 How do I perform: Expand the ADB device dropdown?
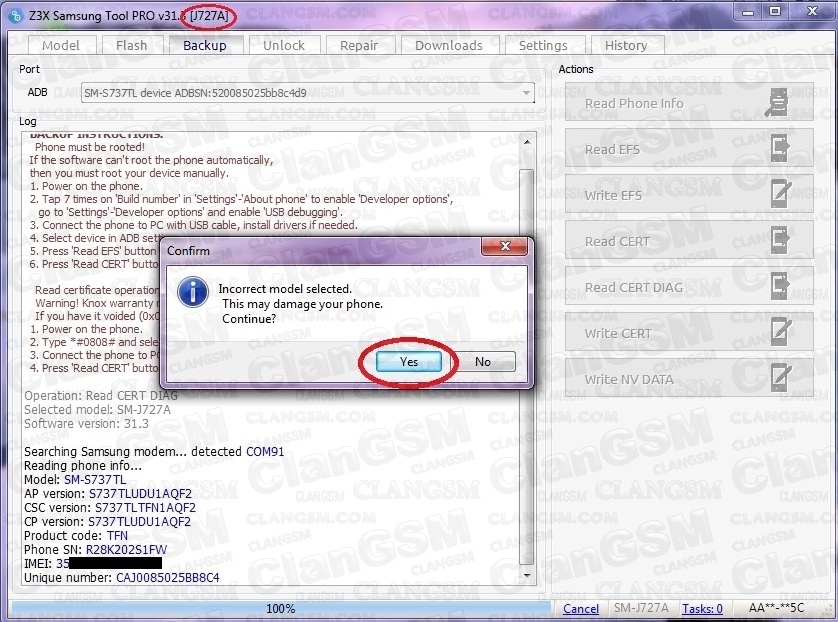tap(526, 93)
